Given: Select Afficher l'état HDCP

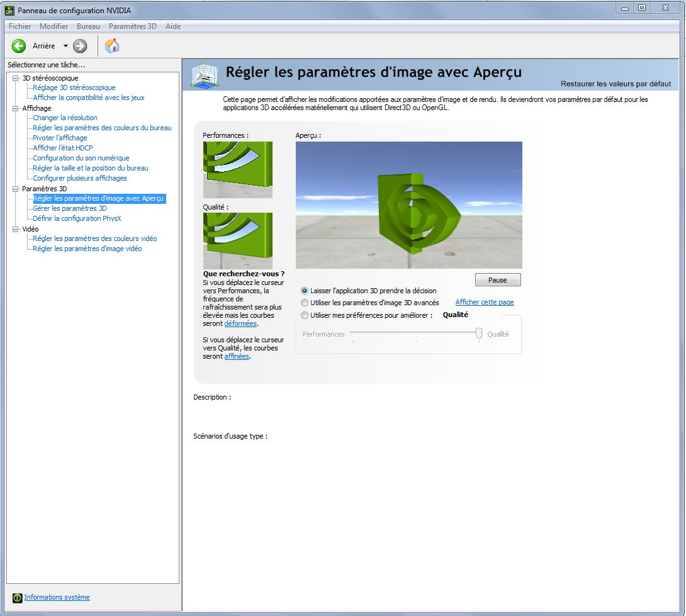Looking at the screenshot, I should (62, 148).
